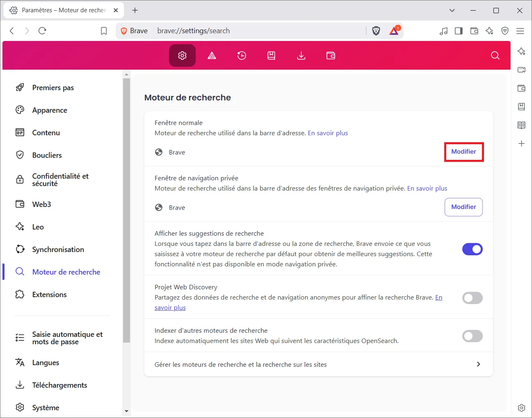Select Web3 in settings menu
Screen dimensions: 532x418
point(41,204)
